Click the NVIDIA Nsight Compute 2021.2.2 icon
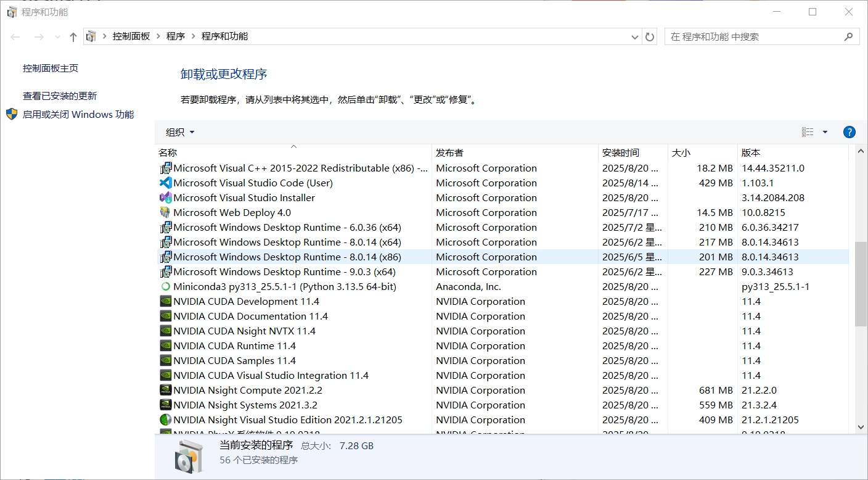 [165, 390]
